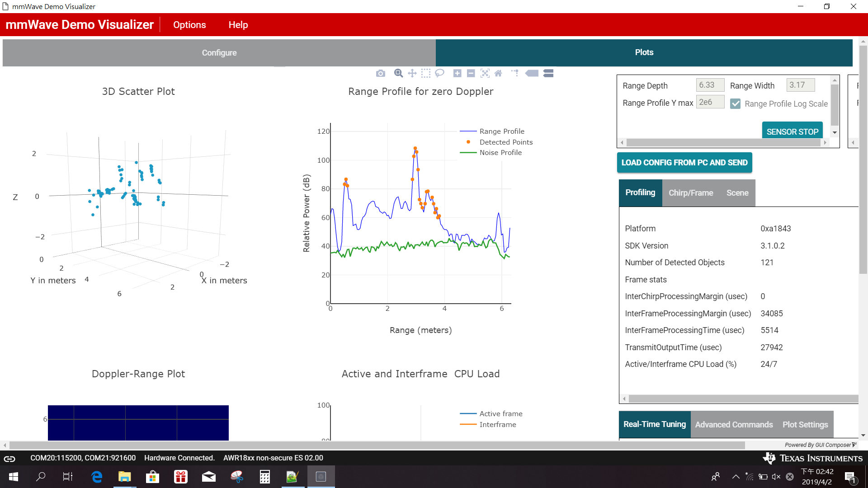Open the Action Center notifications

tap(850, 477)
